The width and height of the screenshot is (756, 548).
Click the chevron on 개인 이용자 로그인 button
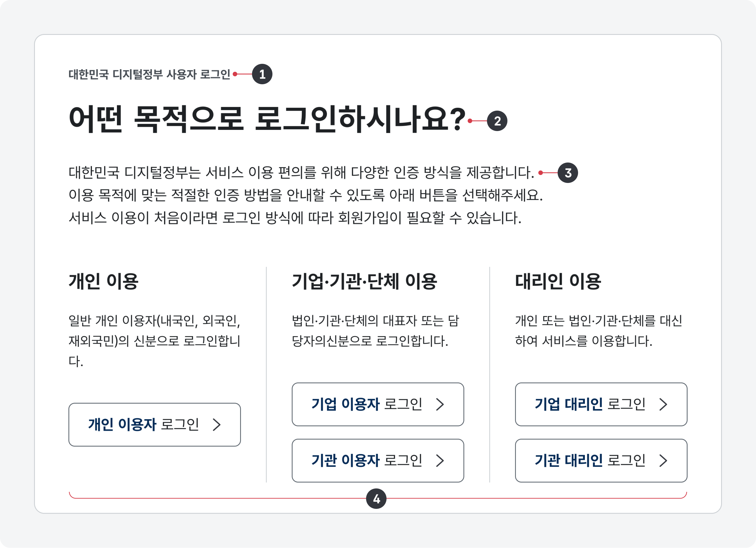(218, 425)
